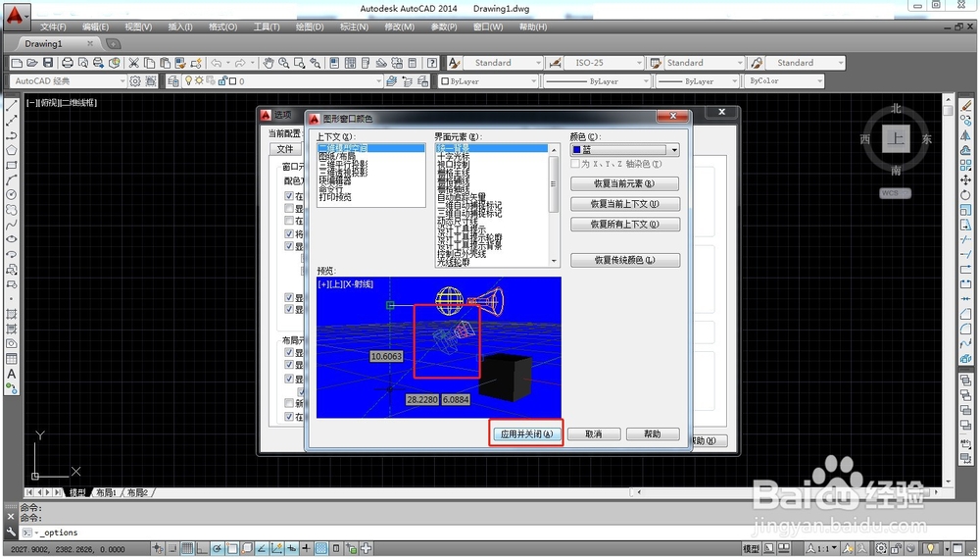Open the ByLayer color dropdown

(x=487, y=81)
